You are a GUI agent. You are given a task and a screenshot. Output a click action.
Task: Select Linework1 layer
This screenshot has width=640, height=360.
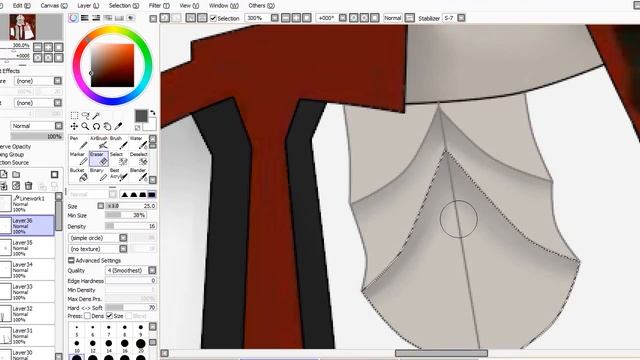coord(27,204)
